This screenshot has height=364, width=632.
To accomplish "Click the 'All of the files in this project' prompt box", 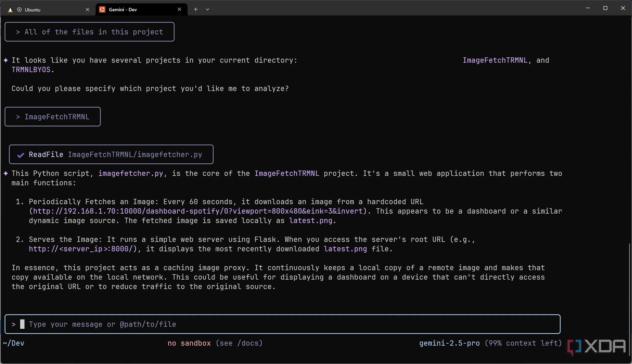I will (90, 32).
